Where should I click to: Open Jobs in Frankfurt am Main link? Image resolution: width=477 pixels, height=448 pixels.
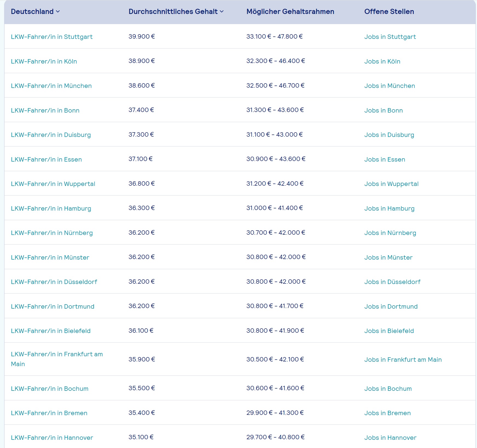(403, 360)
